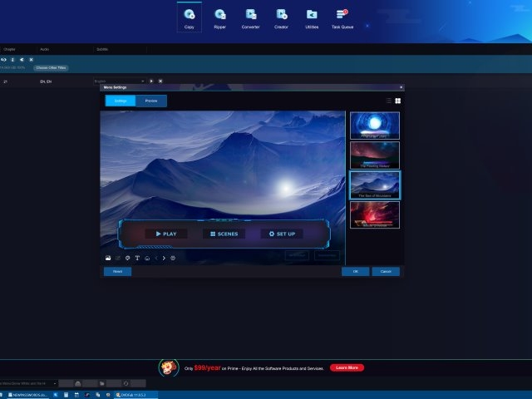Click Choose Other Titles button
The image size is (532, 399).
pos(52,67)
